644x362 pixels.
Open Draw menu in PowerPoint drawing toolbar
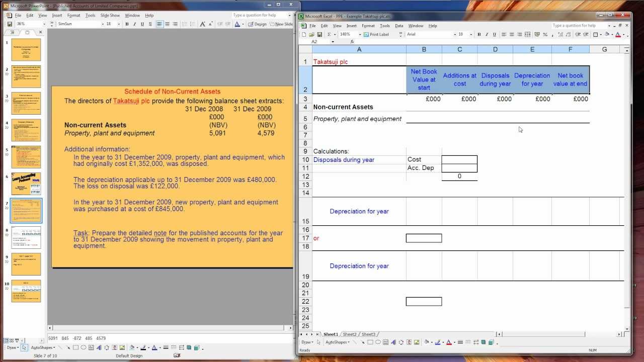[13, 347]
